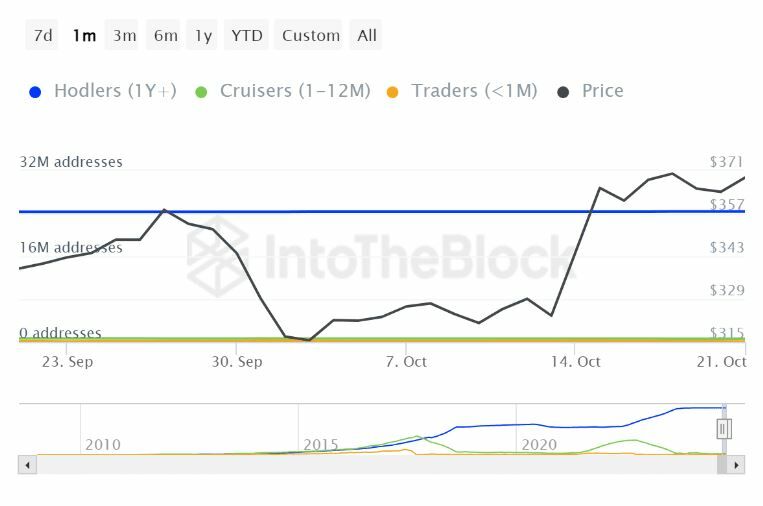763x506 pixels.
Task: Show All time range data
Action: pos(367,35)
